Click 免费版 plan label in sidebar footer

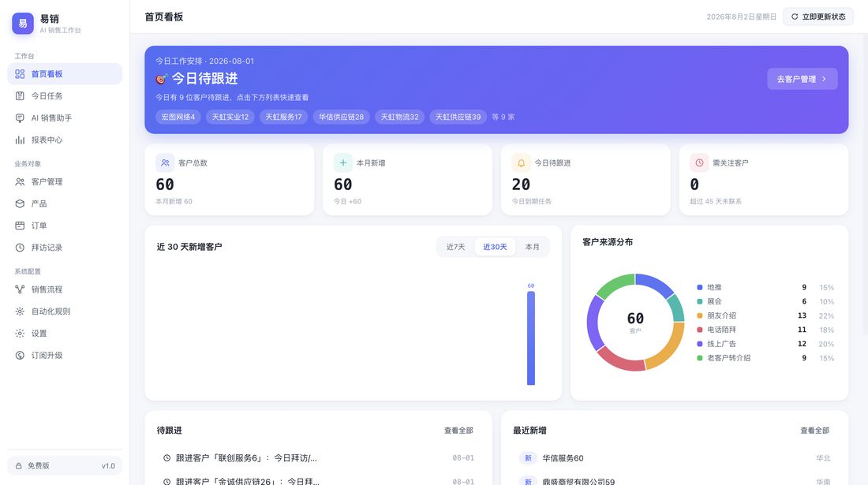click(39, 465)
